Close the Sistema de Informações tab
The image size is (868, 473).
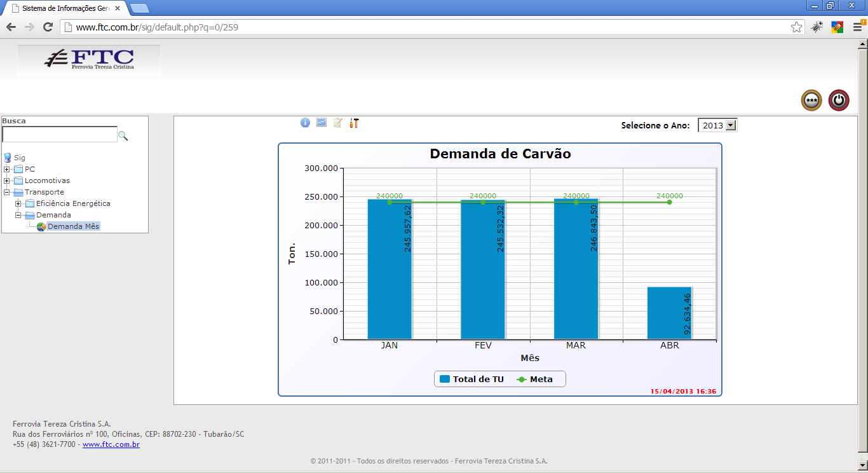[118, 8]
